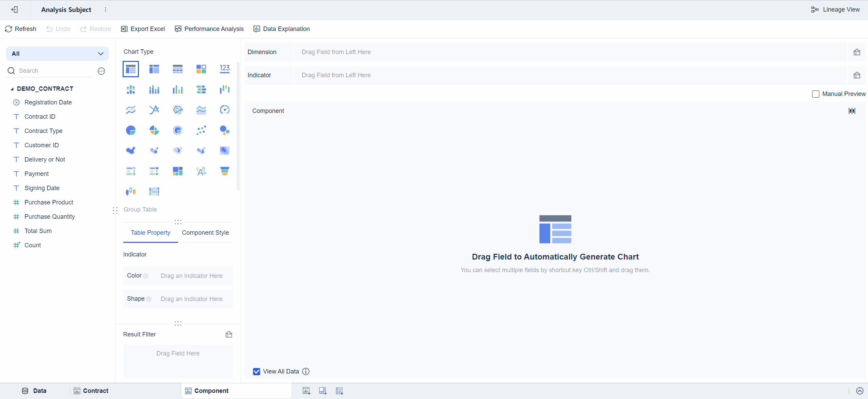Pick the funnel chart type

tap(224, 171)
